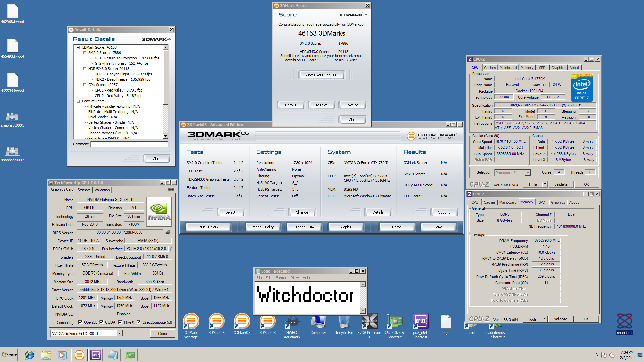Open Processor selection dropdown in CPU-Z
644x362 pixels.
[528, 172]
